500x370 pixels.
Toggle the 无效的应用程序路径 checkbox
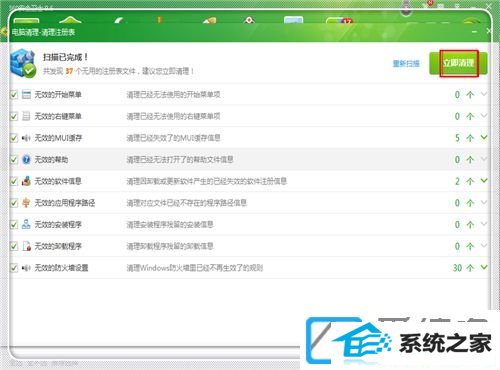(14, 203)
